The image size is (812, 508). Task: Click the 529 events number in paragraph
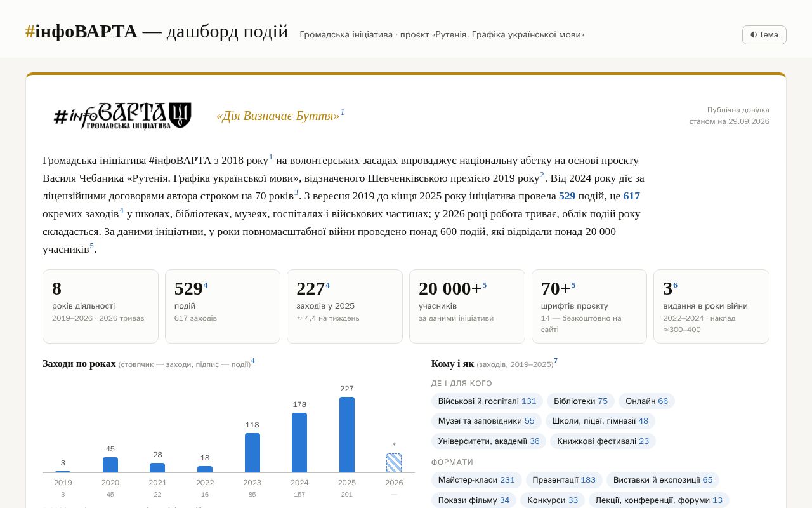tap(567, 196)
